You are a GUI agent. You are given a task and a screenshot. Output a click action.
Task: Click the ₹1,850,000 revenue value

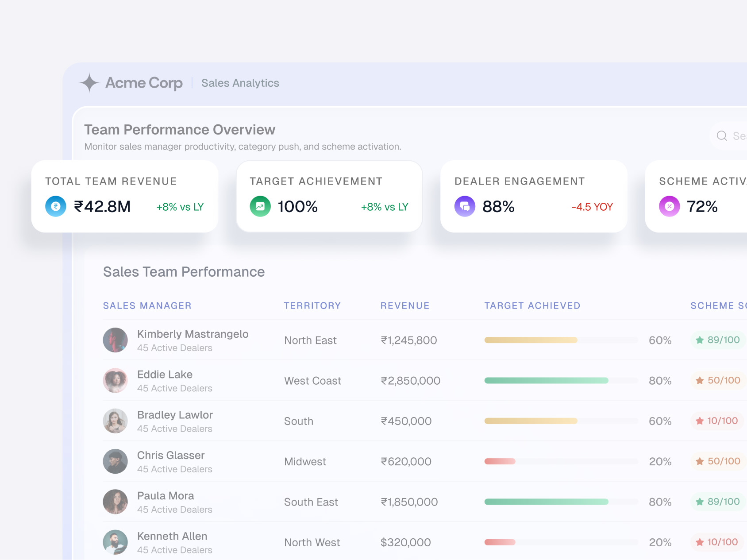[409, 502]
